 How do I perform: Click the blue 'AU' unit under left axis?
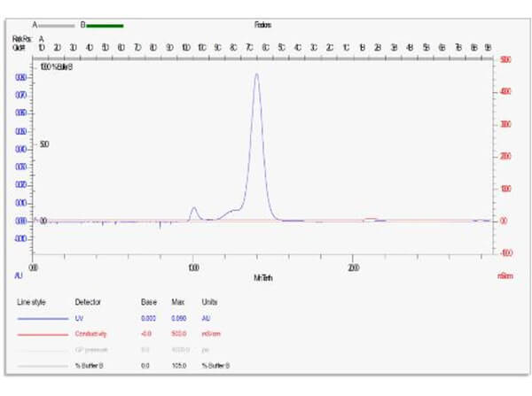coord(19,276)
